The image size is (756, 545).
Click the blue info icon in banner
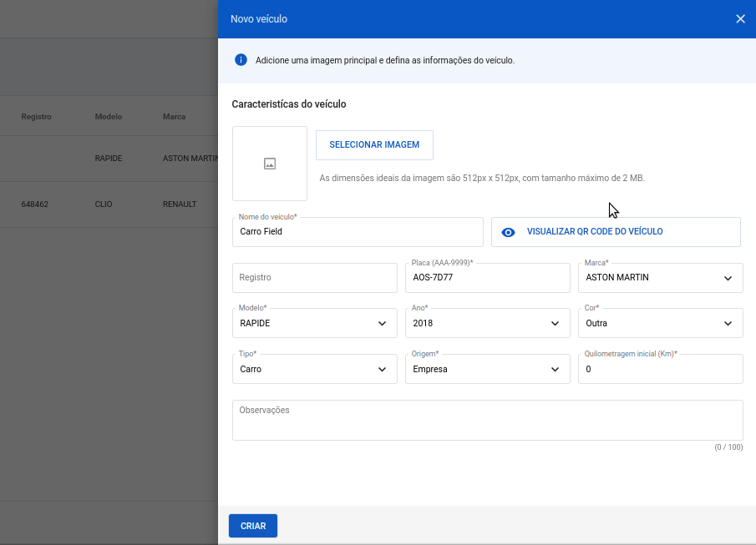tap(241, 60)
